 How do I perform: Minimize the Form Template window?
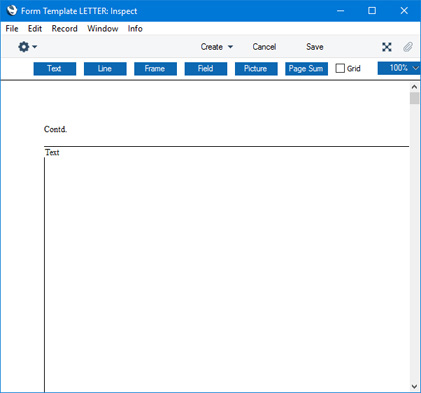point(340,11)
